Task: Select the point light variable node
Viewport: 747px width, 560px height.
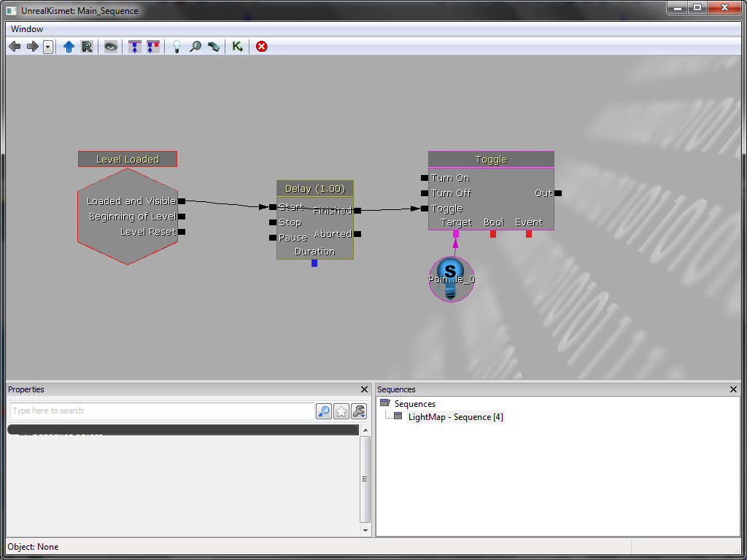Action: pos(451,279)
